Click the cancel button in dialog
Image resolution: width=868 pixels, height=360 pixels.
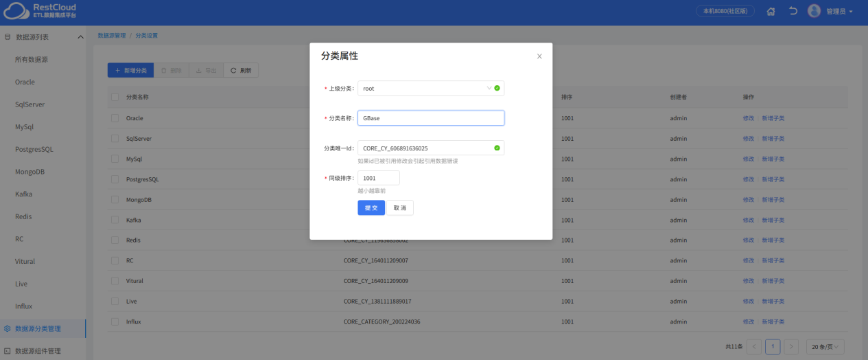[x=399, y=208]
